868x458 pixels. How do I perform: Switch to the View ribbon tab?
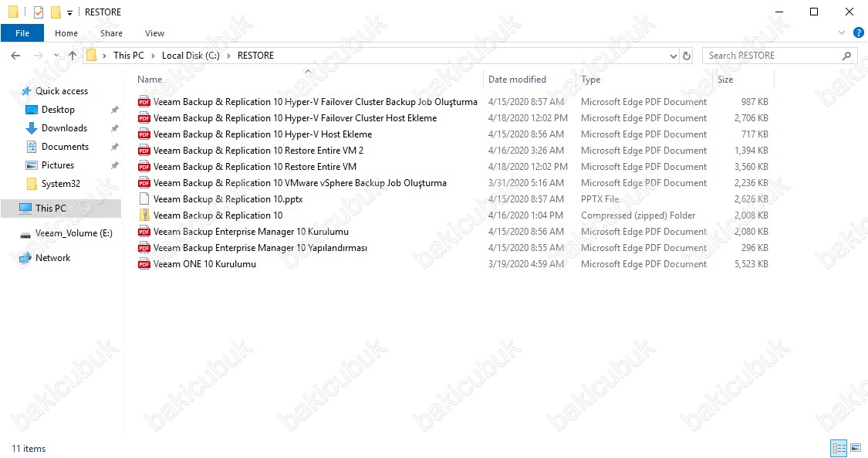154,33
